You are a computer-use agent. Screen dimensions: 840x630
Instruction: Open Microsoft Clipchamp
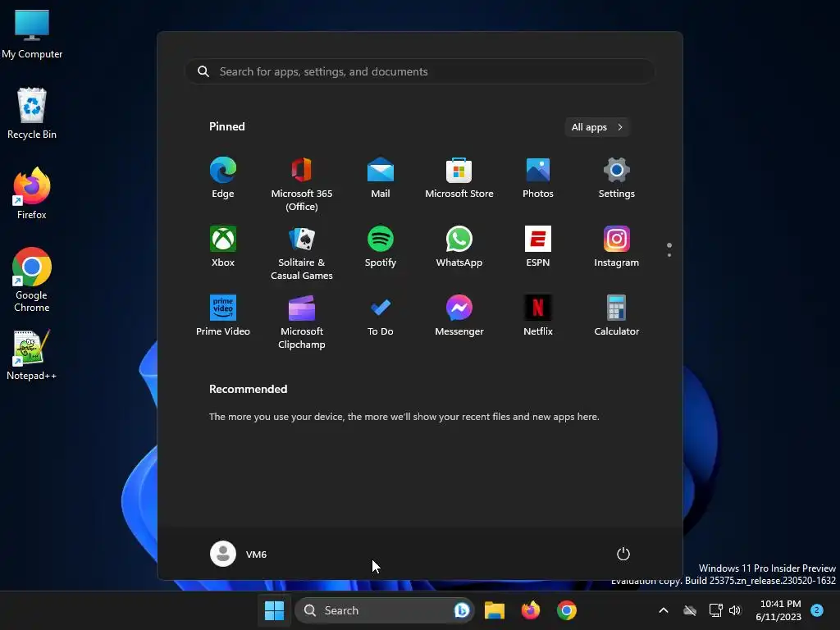pyautogui.click(x=302, y=322)
